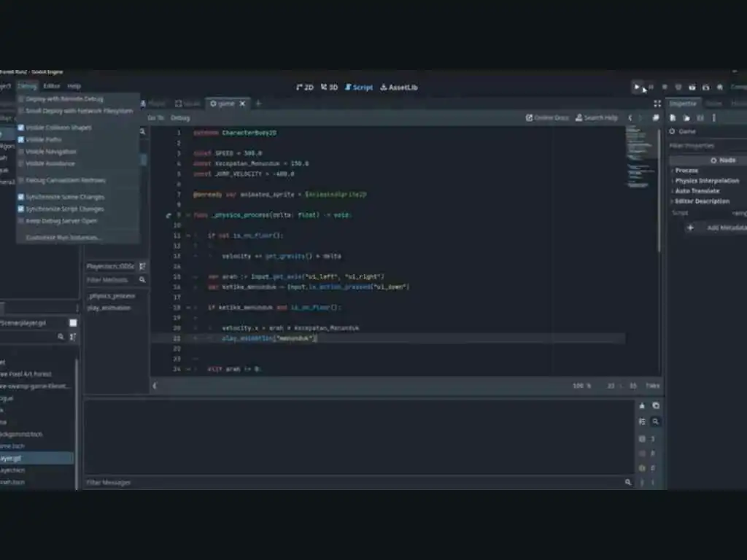Click Search Help button
This screenshot has width=747, height=560.
[x=597, y=117]
